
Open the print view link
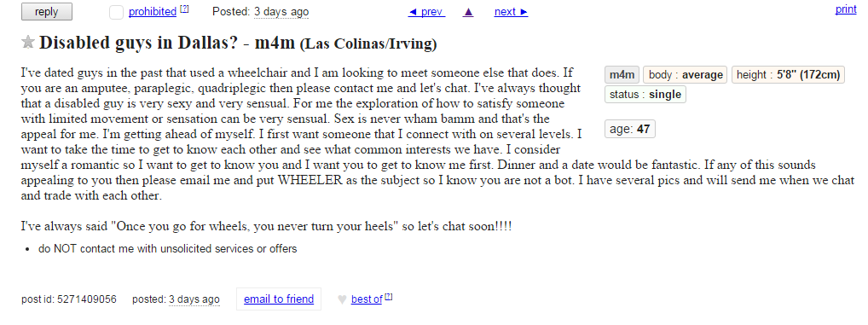845,9
